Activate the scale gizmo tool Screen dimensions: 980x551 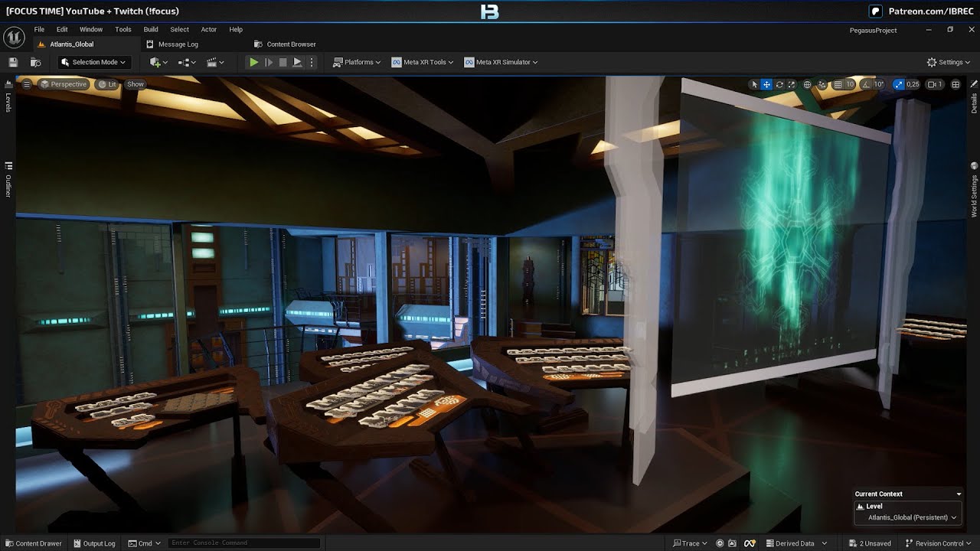point(791,84)
